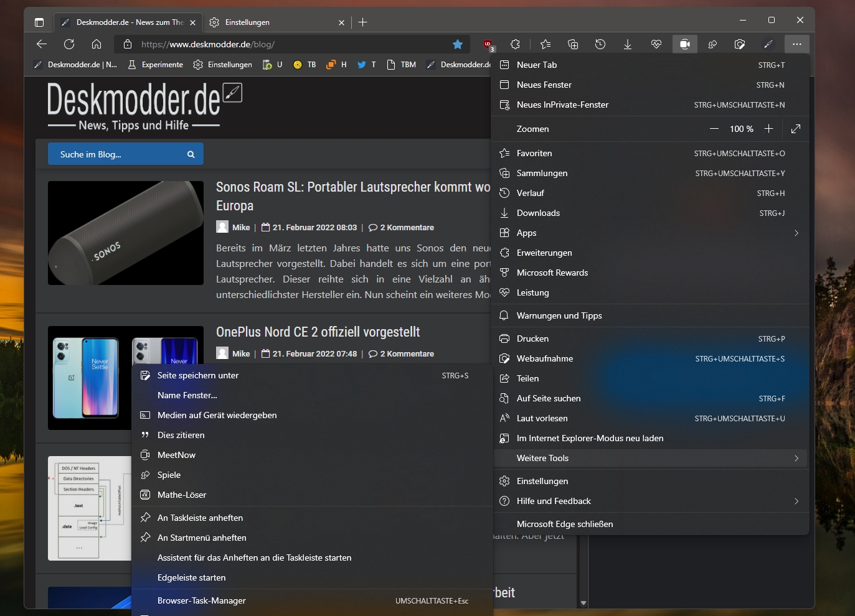Open Browser-Task-Manager

pyautogui.click(x=313, y=600)
